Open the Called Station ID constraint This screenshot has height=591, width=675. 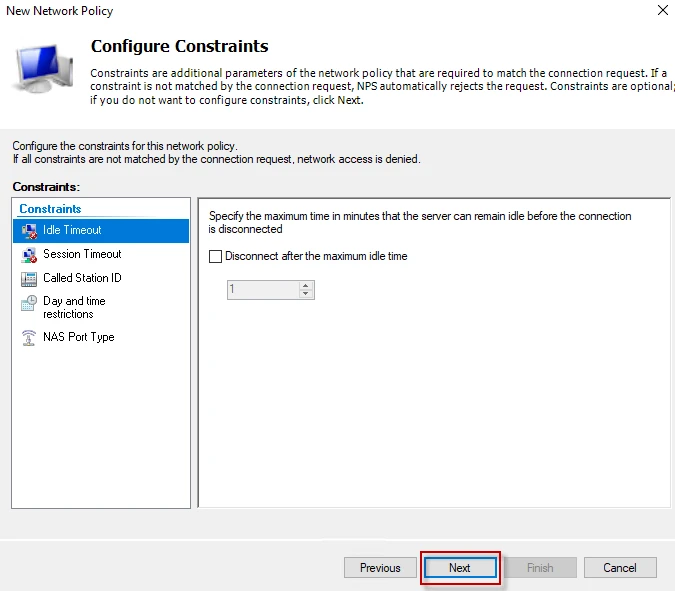click(x=82, y=278)
